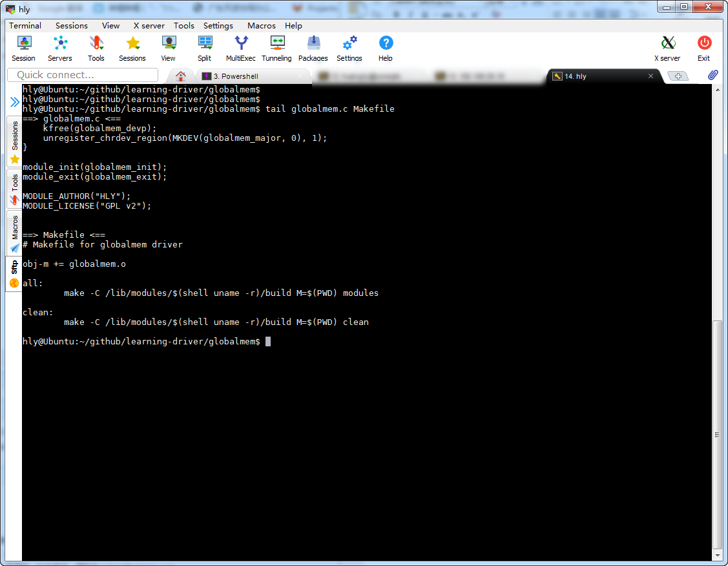Click the MODULE_LICENSE("GPL v2") line
The height and width of the screenshot is (566, 728).
click(x=87, y=205)
